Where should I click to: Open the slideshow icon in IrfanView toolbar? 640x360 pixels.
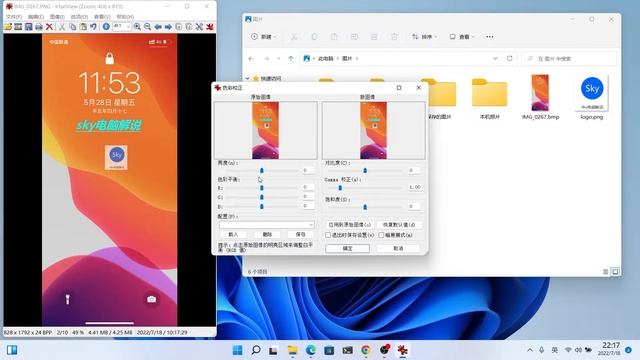(18, 27)
